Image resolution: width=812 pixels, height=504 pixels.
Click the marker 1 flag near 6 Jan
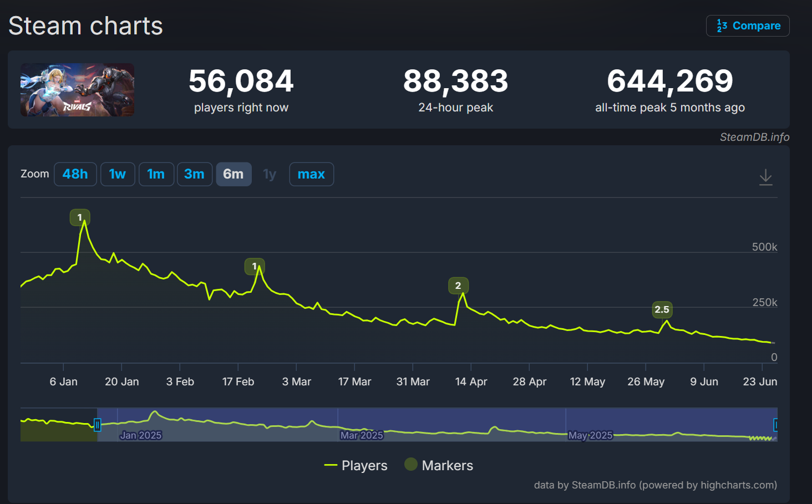pyautogui.click(x=80, y=217)
